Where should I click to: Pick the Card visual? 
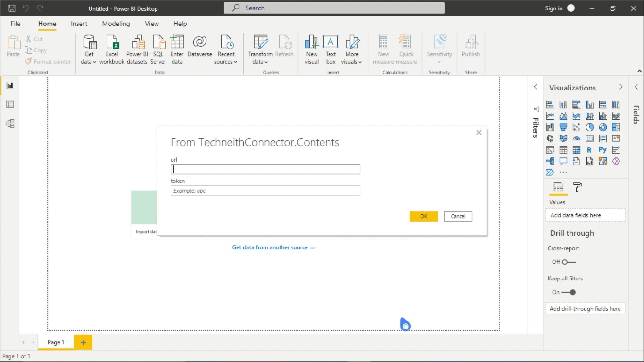(x=590, y=139)
